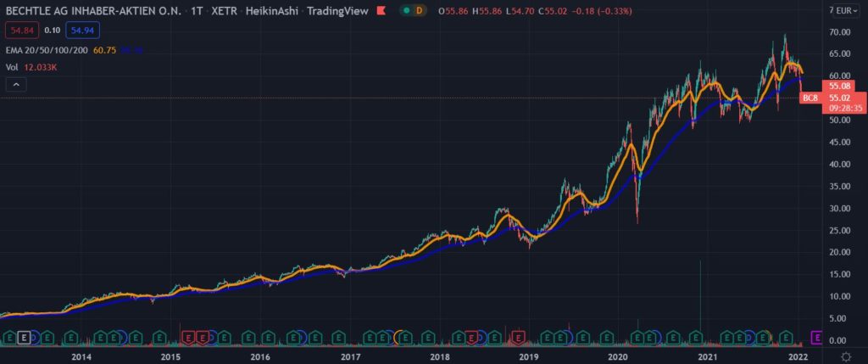Change the 1T interval in chart legend
868x364 pixels.
(196, 11)
